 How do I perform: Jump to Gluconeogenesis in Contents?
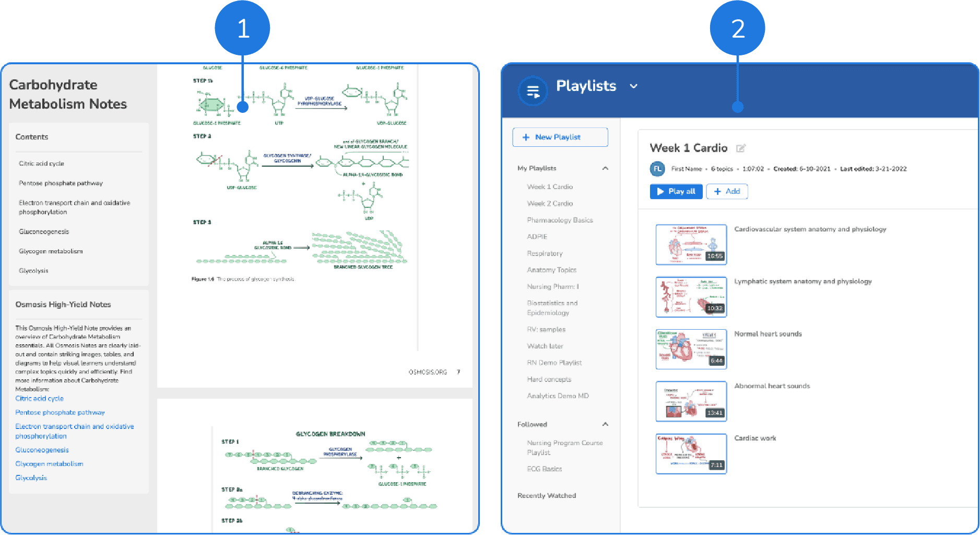44,232
